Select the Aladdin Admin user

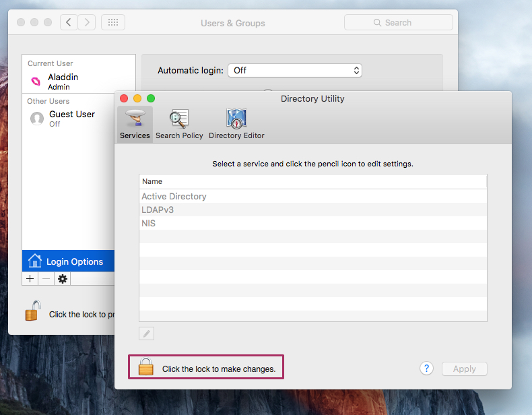pos(79,82)
